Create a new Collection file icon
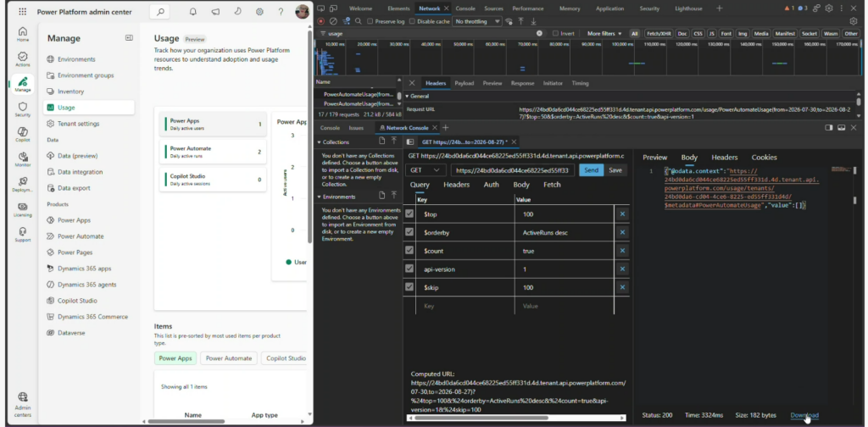Image resolution: width=868 pixels, height=427 pixels. (382, 141)
